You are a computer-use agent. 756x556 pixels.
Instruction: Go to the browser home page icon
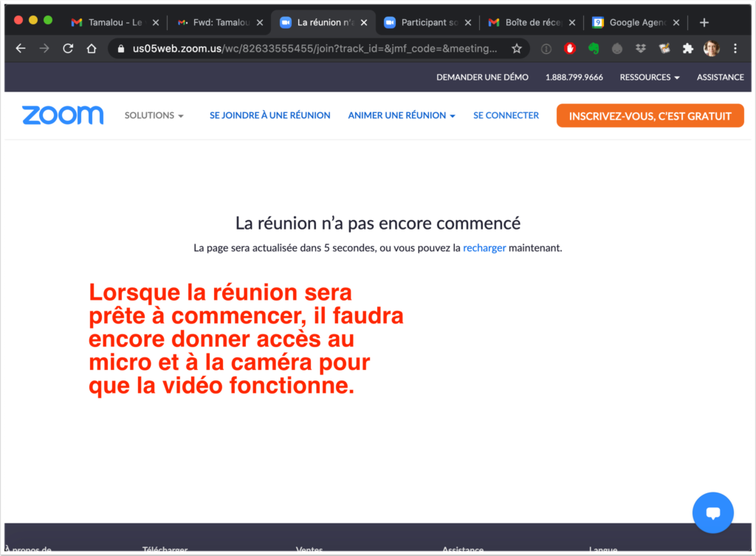pyautogui.click(x=92, y=49)
